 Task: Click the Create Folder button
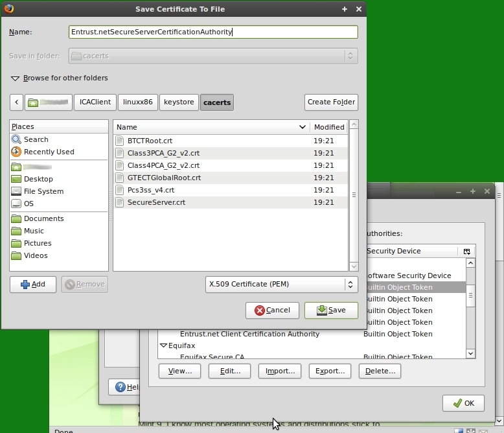[x=331, y=102]
